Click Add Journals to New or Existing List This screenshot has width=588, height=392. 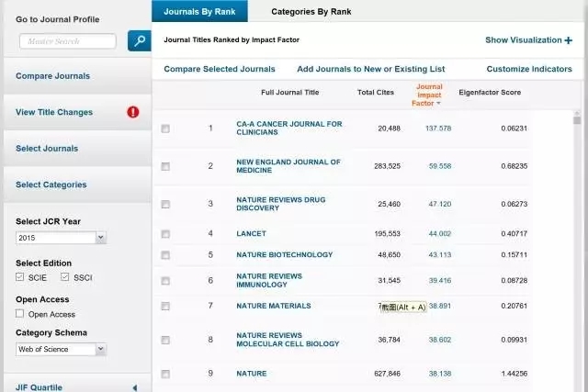370,69
